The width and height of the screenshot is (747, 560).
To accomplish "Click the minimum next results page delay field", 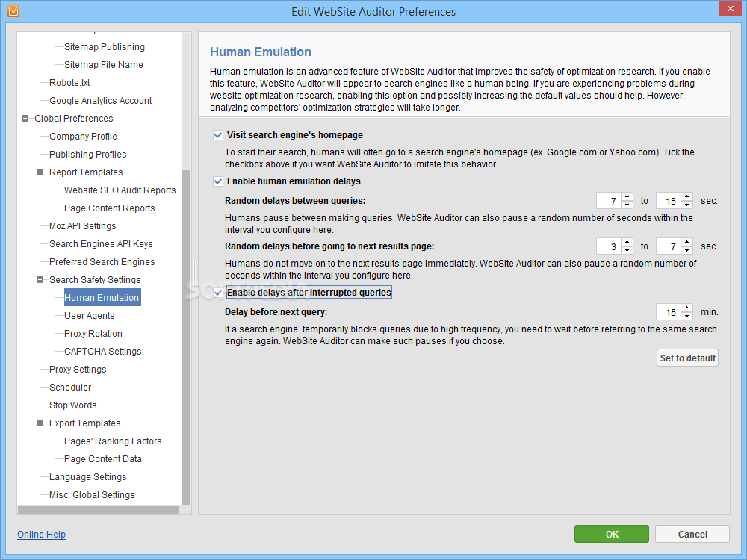I will tap(610, 246).
